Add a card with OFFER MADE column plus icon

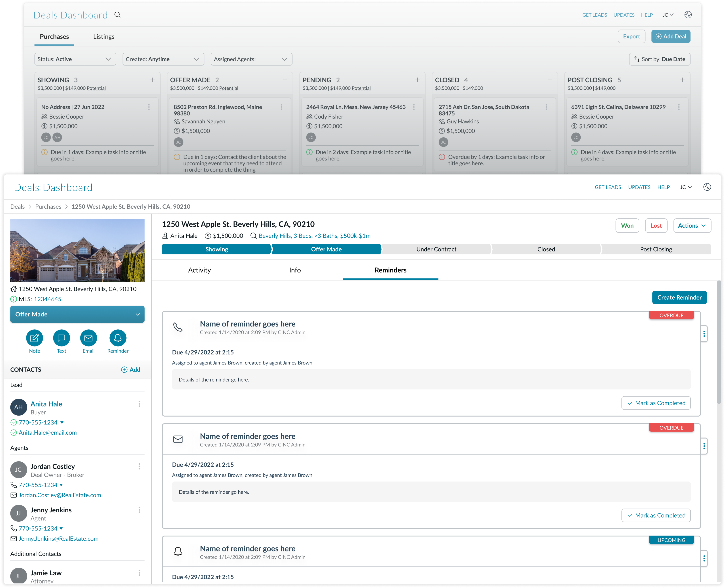285,80
